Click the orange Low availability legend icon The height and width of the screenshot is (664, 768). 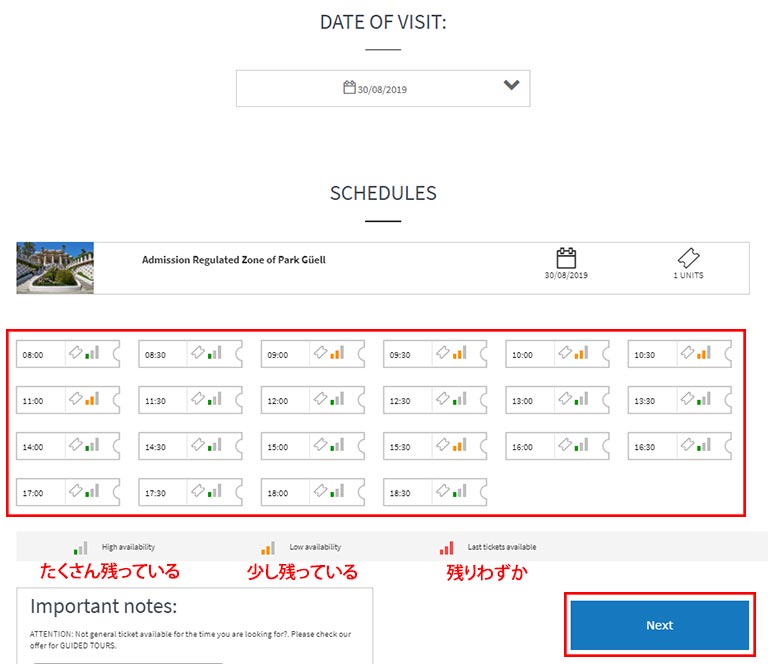point(268,548)
